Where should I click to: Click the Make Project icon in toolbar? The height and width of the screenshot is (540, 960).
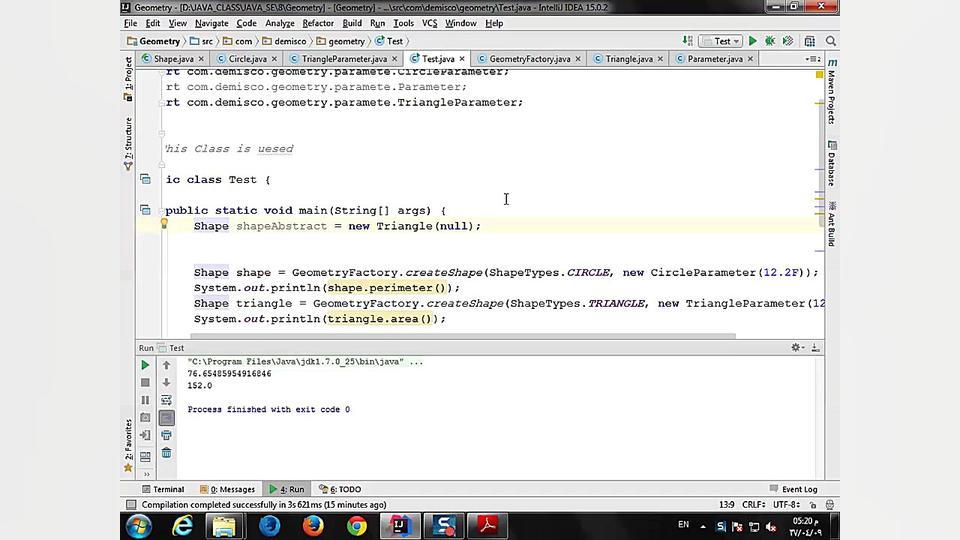click(x=688, y=41)
